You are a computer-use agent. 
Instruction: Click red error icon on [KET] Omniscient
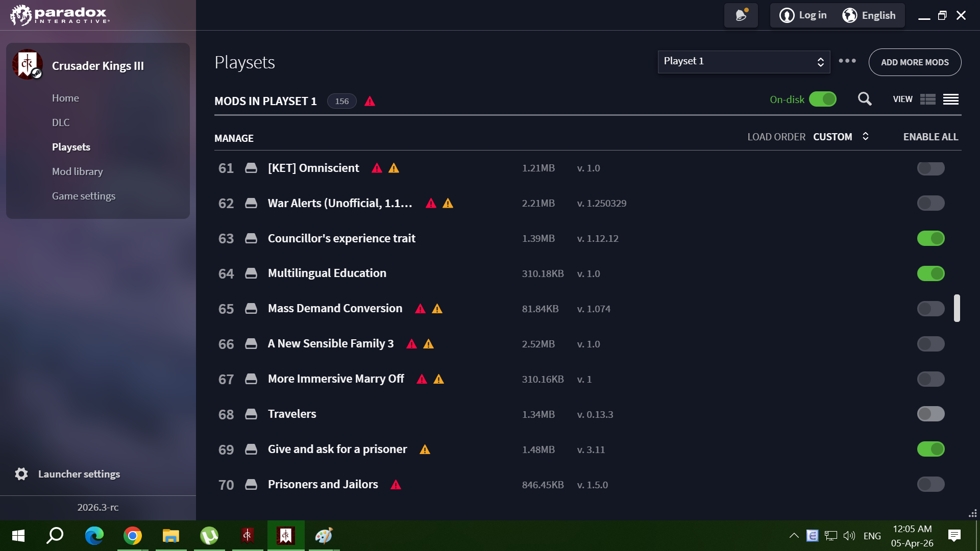click(x=377, y=168)
